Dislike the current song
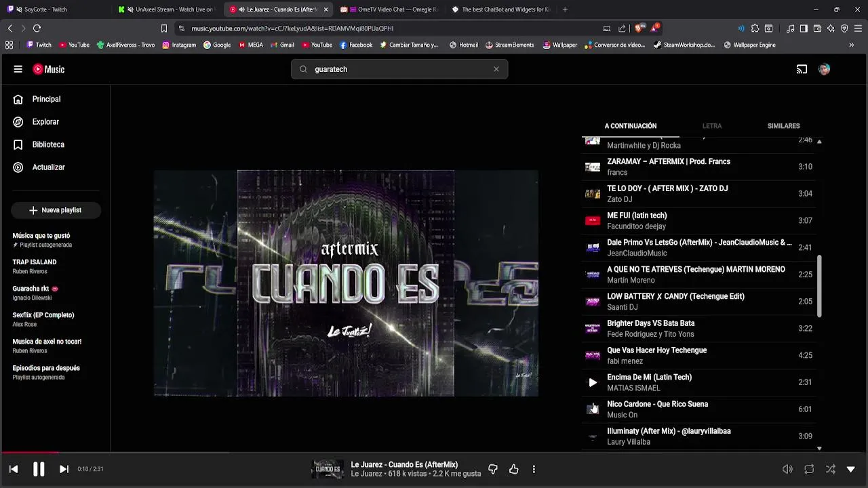 click(493, 469)
